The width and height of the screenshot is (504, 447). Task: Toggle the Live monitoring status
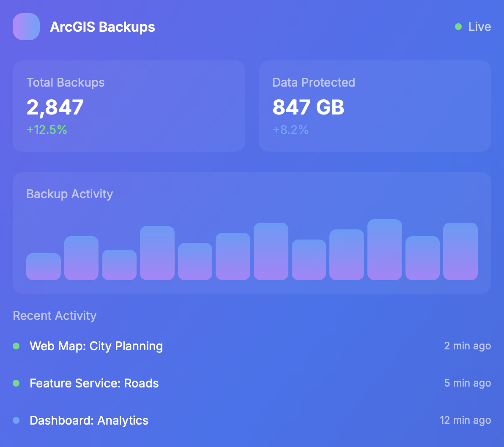(x=472, y=26)
